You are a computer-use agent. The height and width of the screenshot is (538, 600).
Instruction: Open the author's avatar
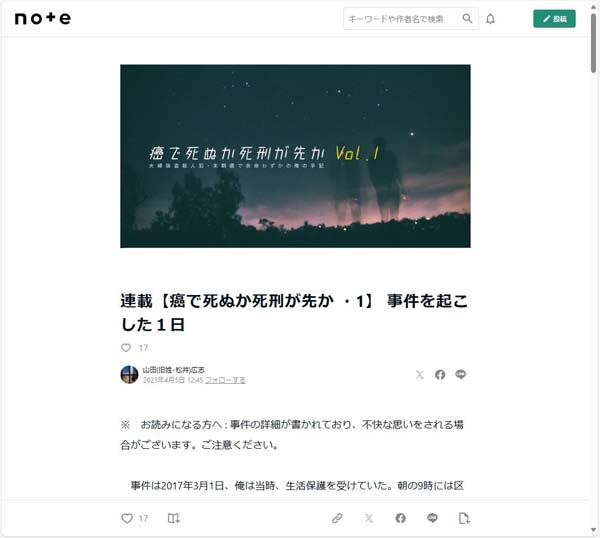[x=129, y=374]
